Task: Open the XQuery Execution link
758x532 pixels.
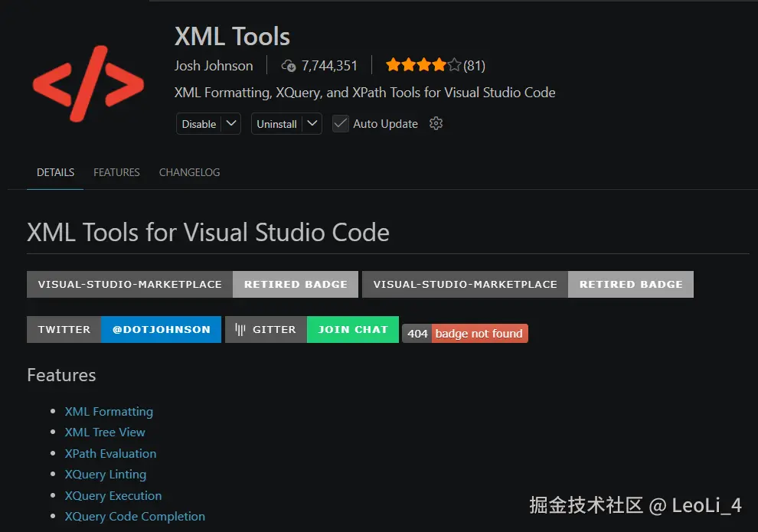Action: [x=113, y=496]
